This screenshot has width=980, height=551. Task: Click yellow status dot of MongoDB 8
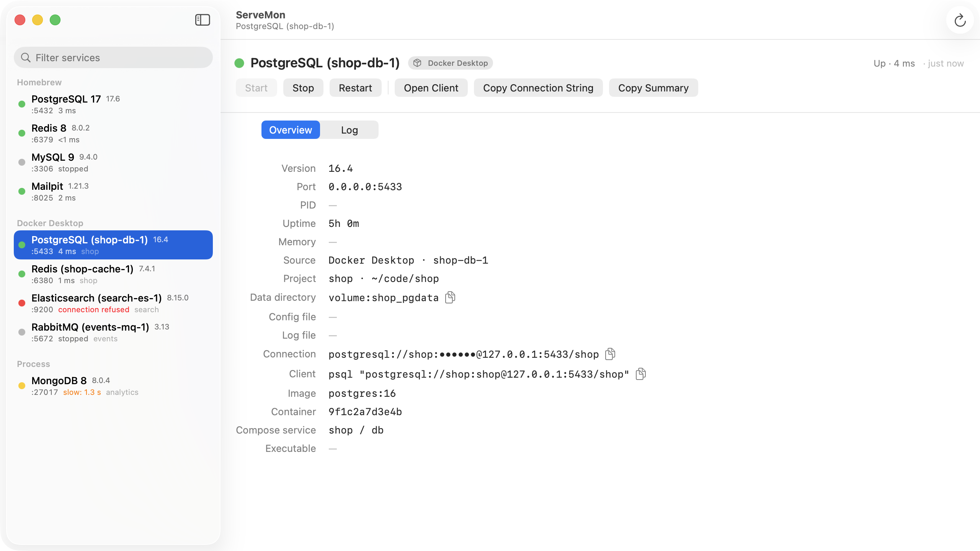(x=22, y=386)
